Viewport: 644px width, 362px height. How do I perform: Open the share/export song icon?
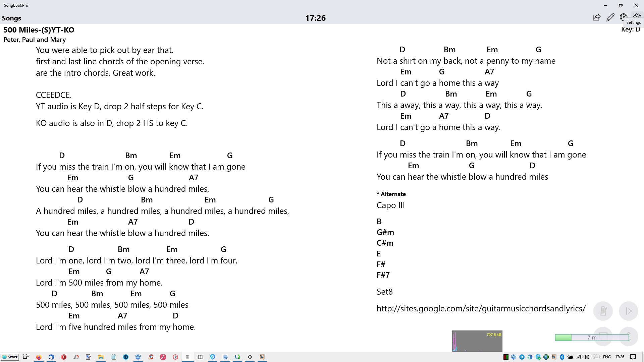(x=596, y=17)
